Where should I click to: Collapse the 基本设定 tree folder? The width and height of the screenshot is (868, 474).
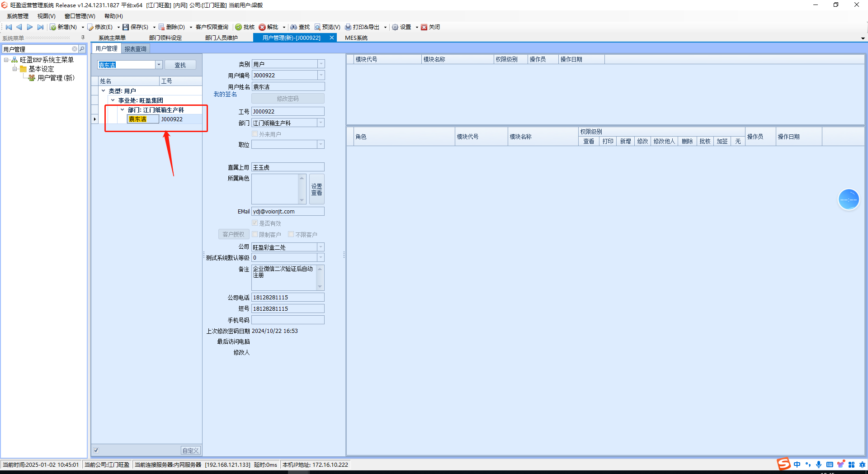15,69
